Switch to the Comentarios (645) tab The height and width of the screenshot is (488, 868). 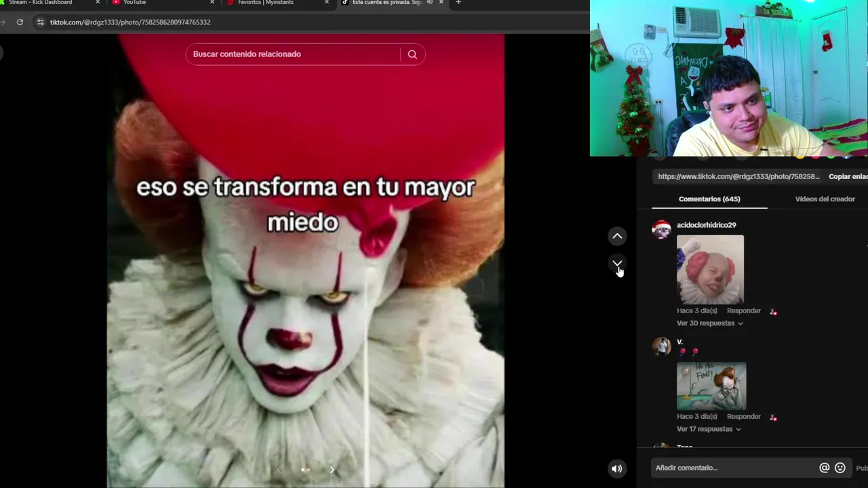point(709,199)
